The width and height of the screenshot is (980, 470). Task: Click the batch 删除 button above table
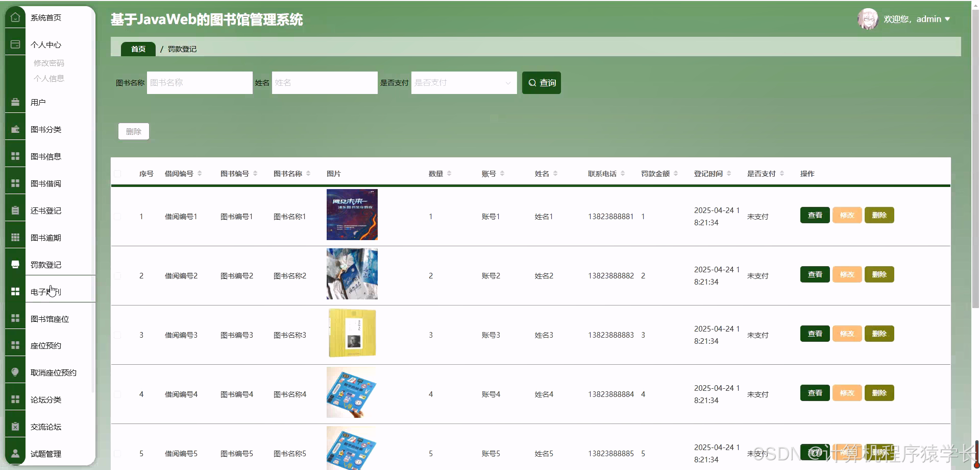click(x=134, y=131)
